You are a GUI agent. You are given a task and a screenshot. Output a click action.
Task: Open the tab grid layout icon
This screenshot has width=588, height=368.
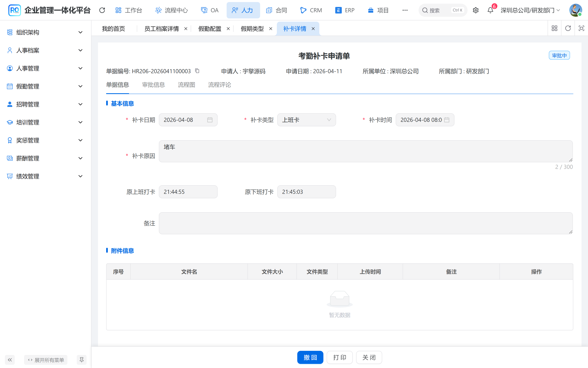pyautogui.click(x=554, y=28)
